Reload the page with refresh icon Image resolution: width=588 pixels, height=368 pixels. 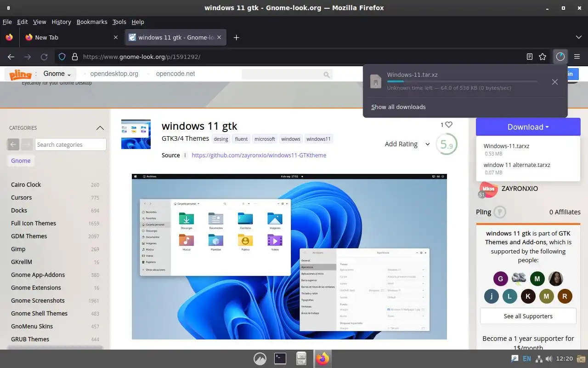(x=44, y=57)
